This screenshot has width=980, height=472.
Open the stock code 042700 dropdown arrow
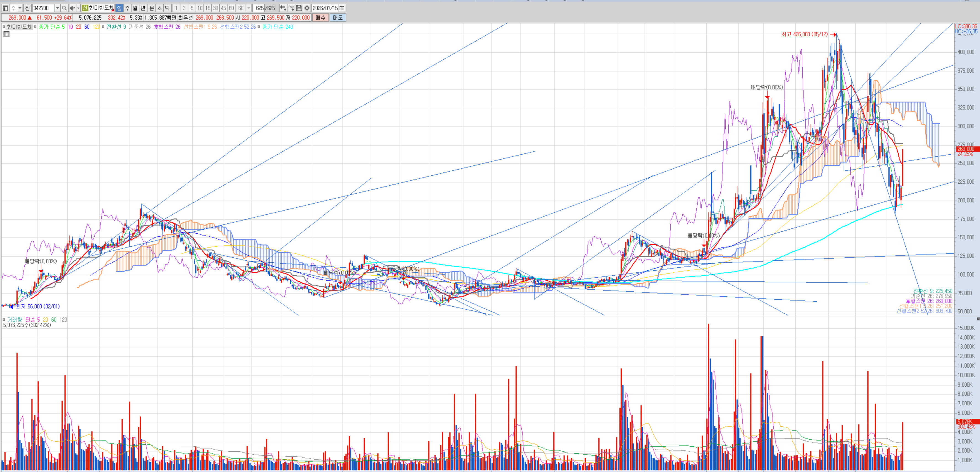tap(57, 8)
